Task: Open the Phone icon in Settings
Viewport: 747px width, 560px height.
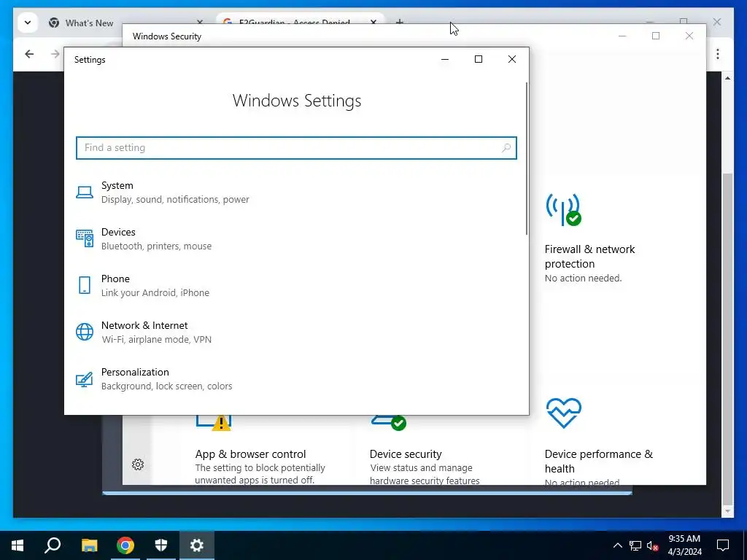Action: tap(85, 285)
